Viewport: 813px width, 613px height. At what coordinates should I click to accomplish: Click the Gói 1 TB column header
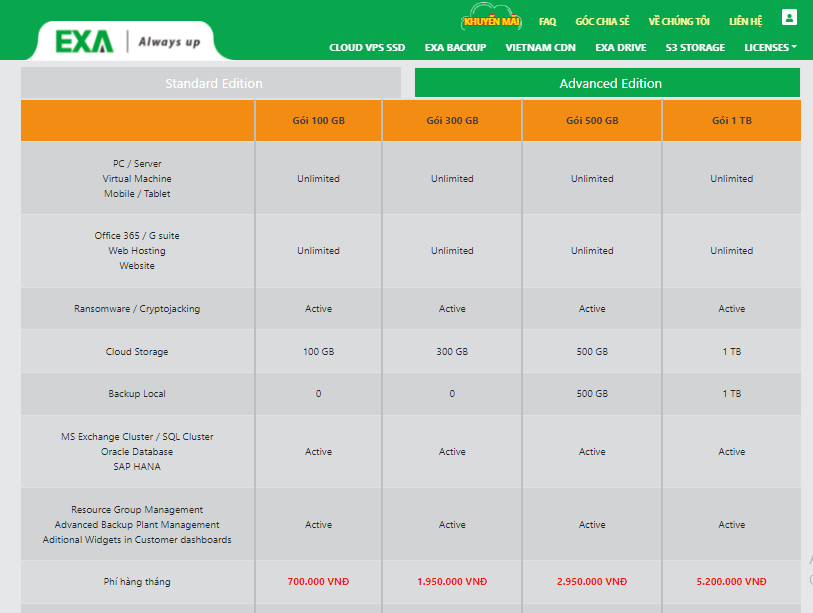point(732,120)
